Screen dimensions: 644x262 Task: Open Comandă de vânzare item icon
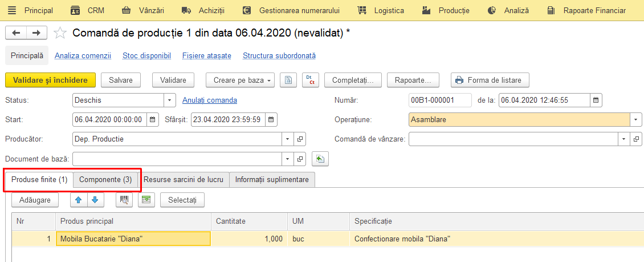(x=636, y=139)
